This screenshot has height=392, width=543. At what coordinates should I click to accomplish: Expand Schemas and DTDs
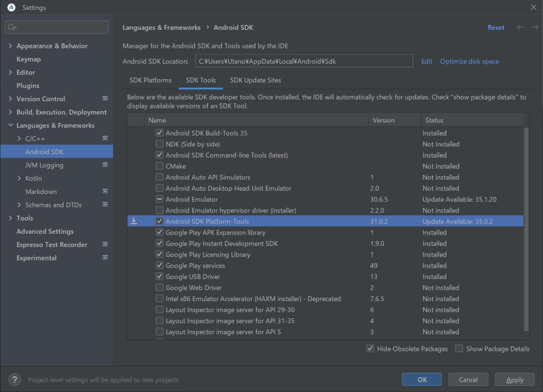19,205
